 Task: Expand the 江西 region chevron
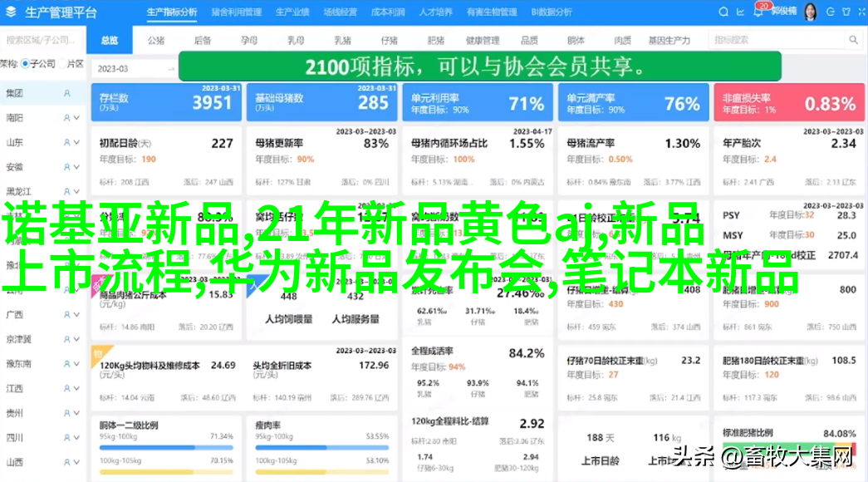click(76, 388)
